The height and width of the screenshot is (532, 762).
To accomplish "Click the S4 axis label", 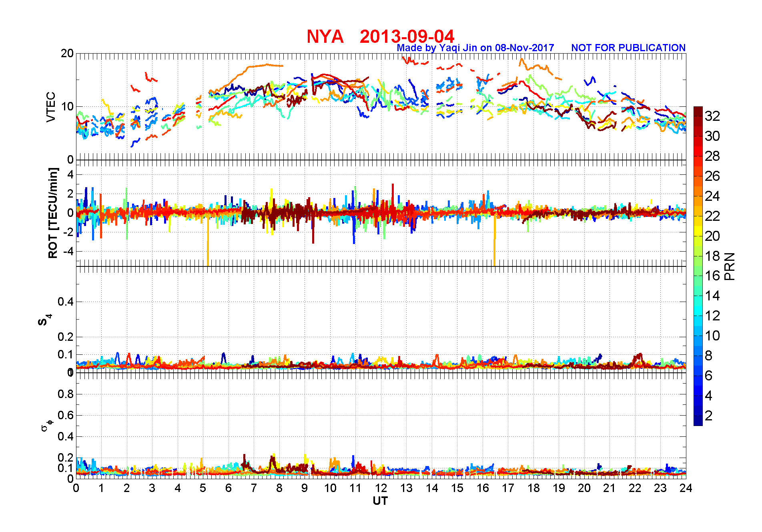I will coord(45,320).
